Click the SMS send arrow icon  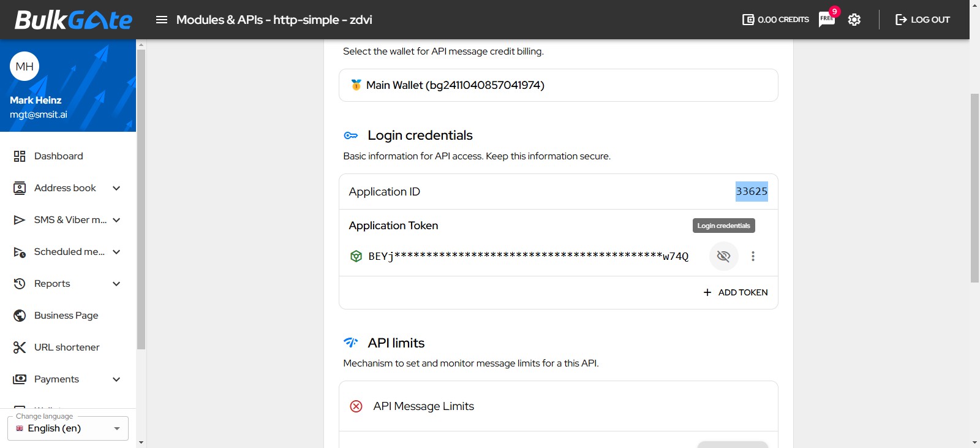[20, 220]
